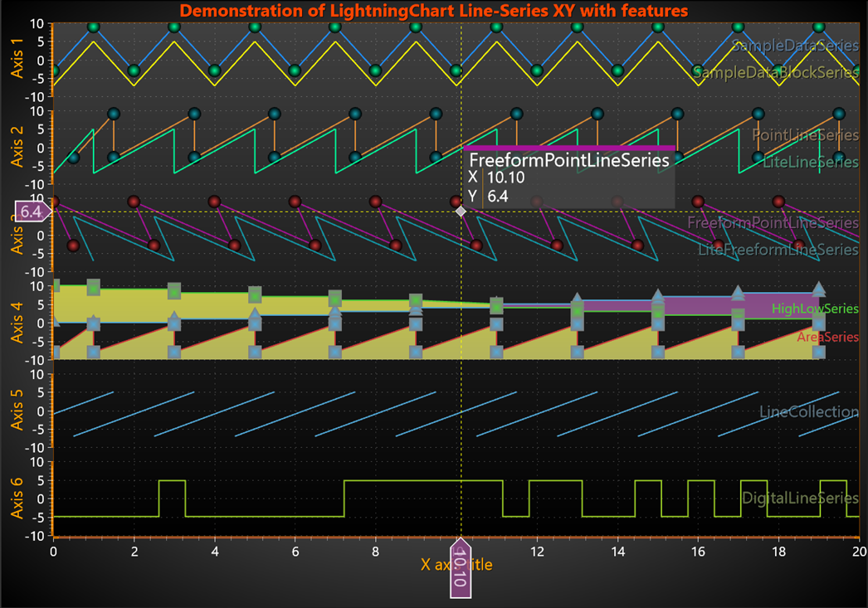Image resolution: width=868 pixels, height=608 pixels.
Task: Click the DigitalLineSeries label
Action: pos(800,499)
